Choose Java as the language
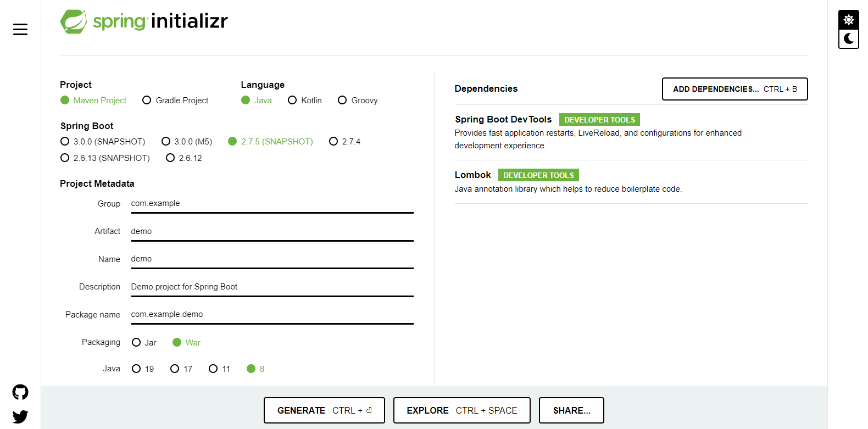The width and height of the screenshot is (868, 429). 257,100
